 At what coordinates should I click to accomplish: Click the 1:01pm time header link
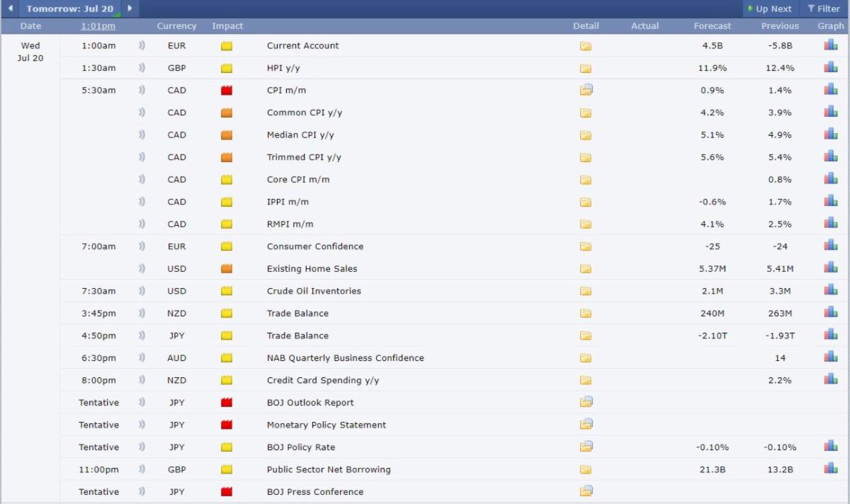[98, 26]
